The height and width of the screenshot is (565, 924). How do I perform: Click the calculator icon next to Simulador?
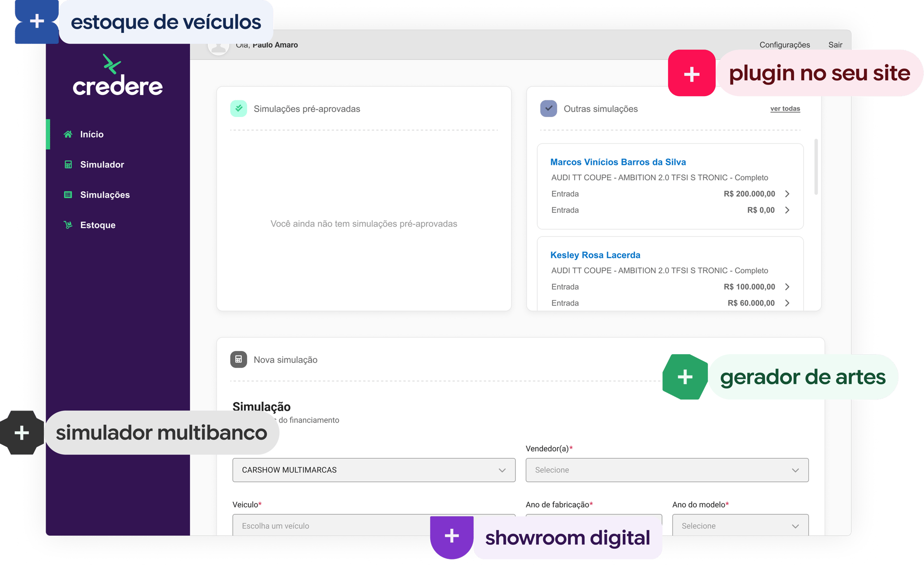pyautogui.click(x=68, y=165)
